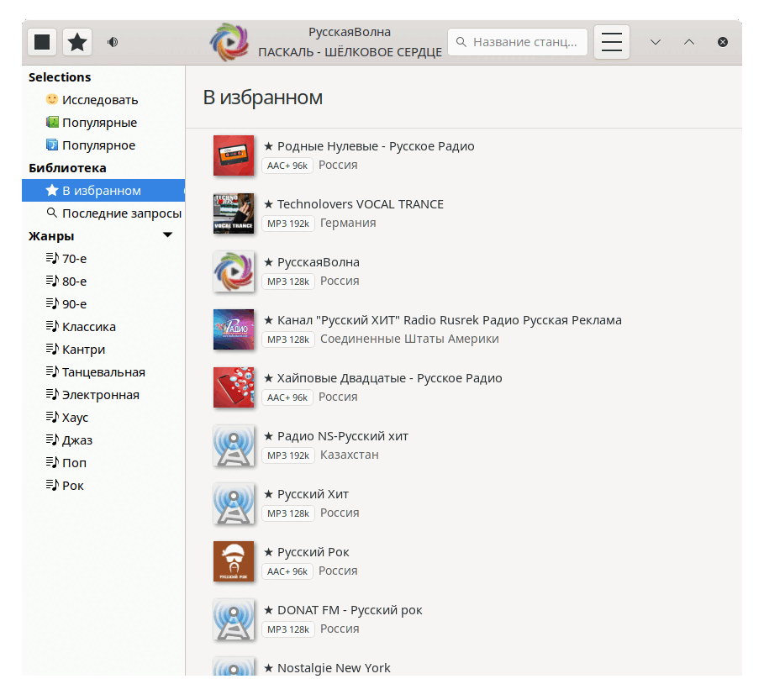Collapse the Жанры genres section
764x700 pixels.
tap(167, 235)
